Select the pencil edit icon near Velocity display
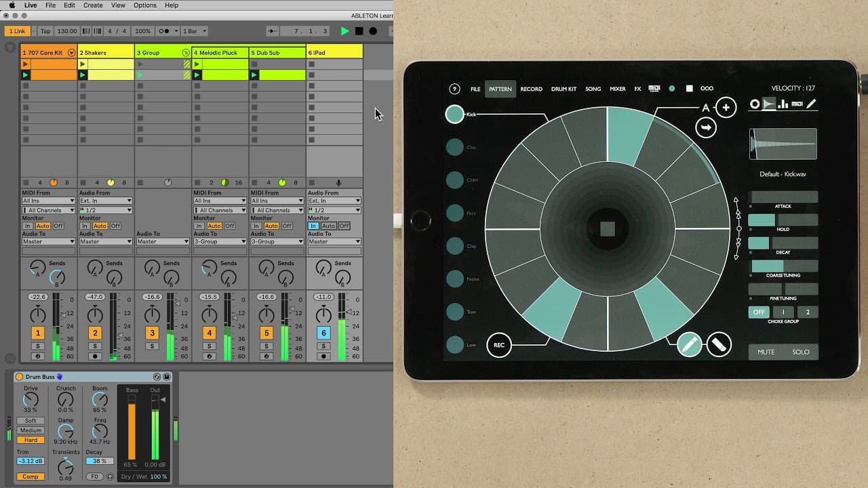 [x=811, y=104]
